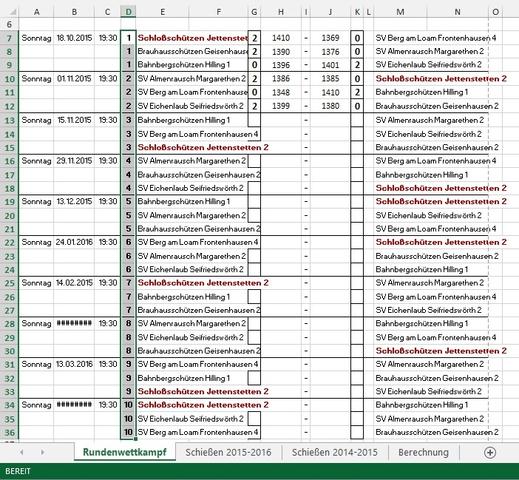Click Schloßschützen Jettenstetten 2 in row 18
This screenshot has width=519, height=480.
[x=441, y=188]
